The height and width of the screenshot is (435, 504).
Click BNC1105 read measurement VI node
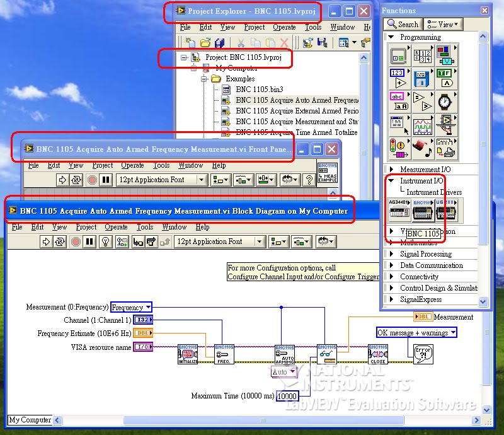pos(326,354)
